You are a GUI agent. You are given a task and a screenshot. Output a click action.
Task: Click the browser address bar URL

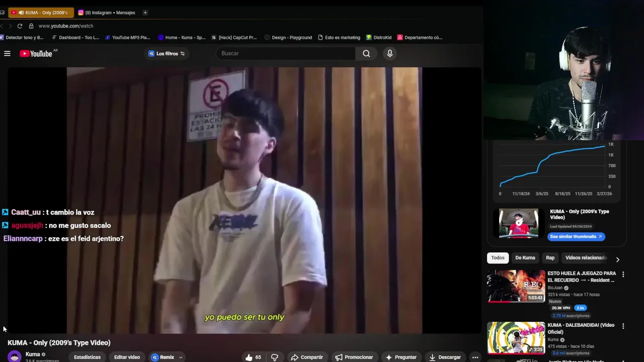pyautogui.click(x=66, y=26)
